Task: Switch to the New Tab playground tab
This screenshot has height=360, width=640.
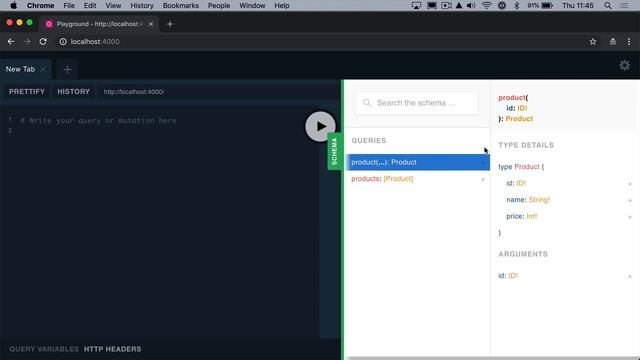Action: pos(20,69)
